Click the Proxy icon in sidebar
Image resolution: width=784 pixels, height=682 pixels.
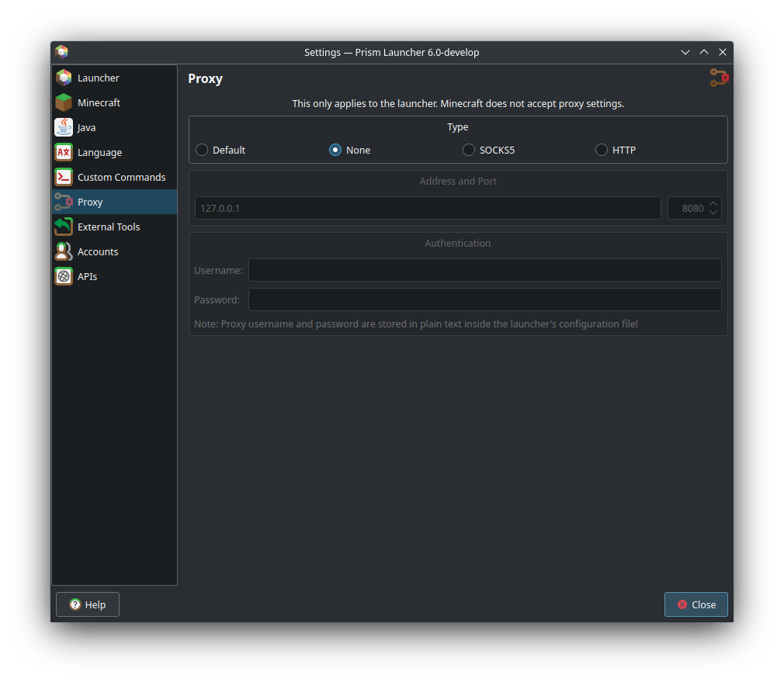point(64,202)
